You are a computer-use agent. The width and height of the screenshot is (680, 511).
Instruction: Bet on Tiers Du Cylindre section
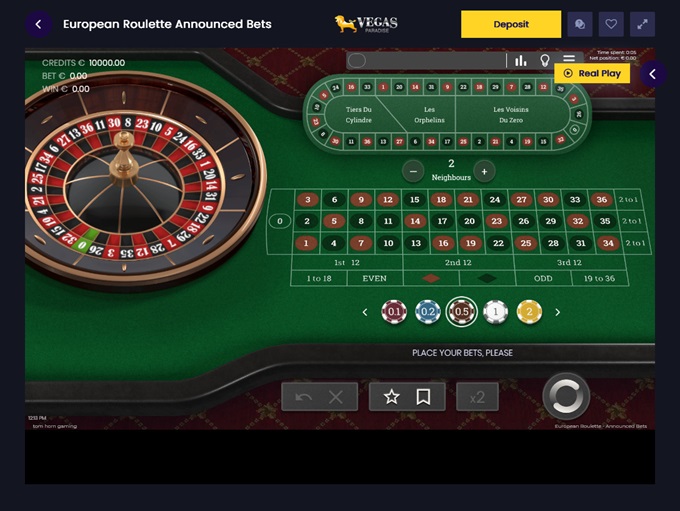click(x=358, y=115)
